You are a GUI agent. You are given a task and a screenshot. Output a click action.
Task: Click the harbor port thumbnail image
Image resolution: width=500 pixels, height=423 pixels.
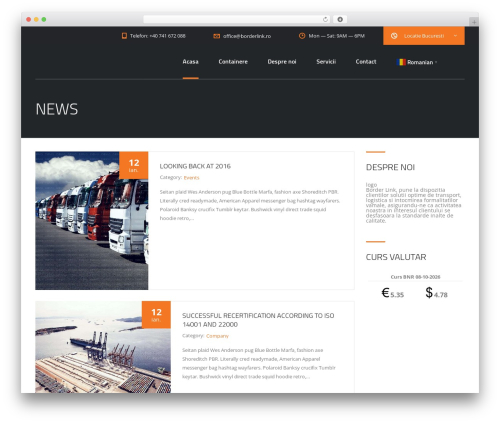point(103,347)
